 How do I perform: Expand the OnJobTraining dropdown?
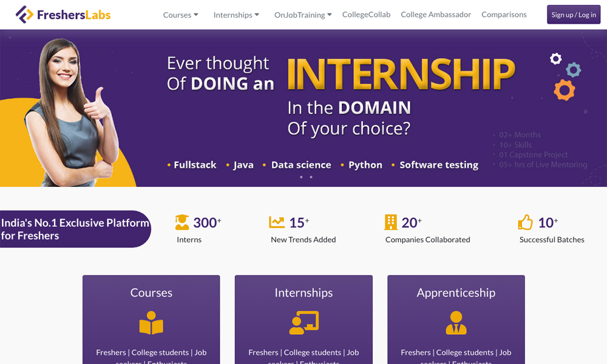pyautogui.click(x=303, y=15)
